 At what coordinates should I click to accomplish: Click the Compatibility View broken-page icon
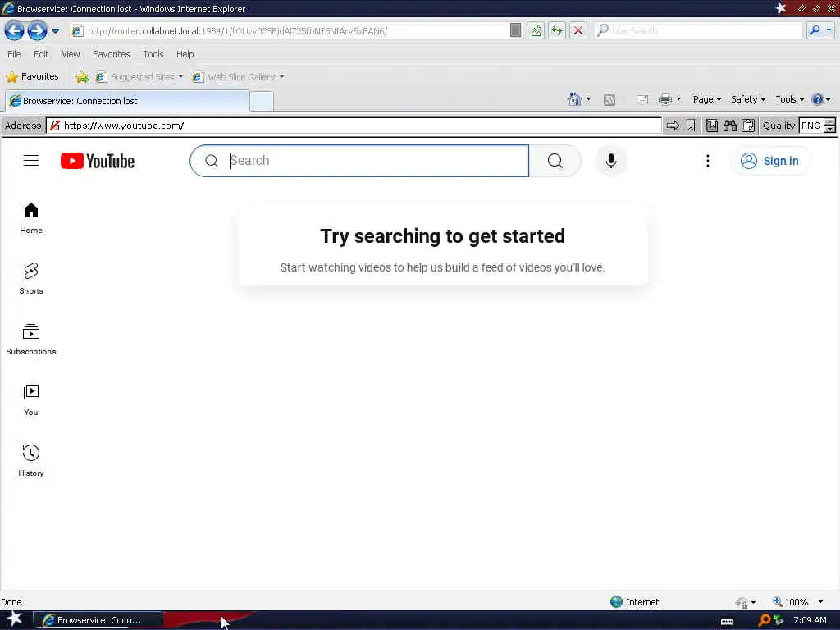click(x=536, y=30)
